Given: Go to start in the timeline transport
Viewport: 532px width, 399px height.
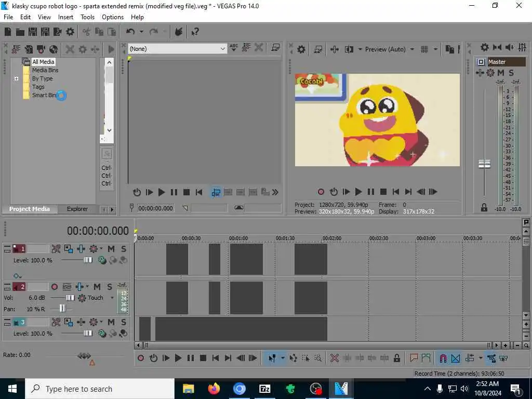Looking at the screenshot, I should coord(215,358).
